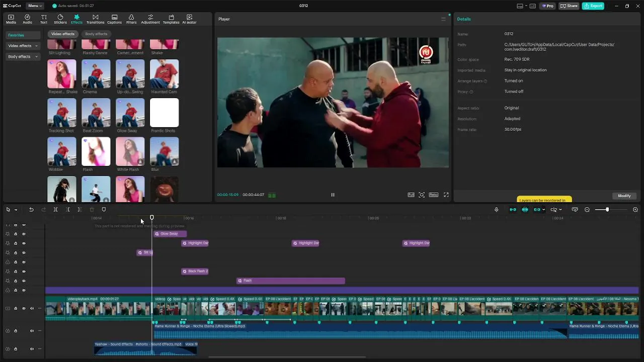Lock the Glow Sway effect track

coord(16,234)
